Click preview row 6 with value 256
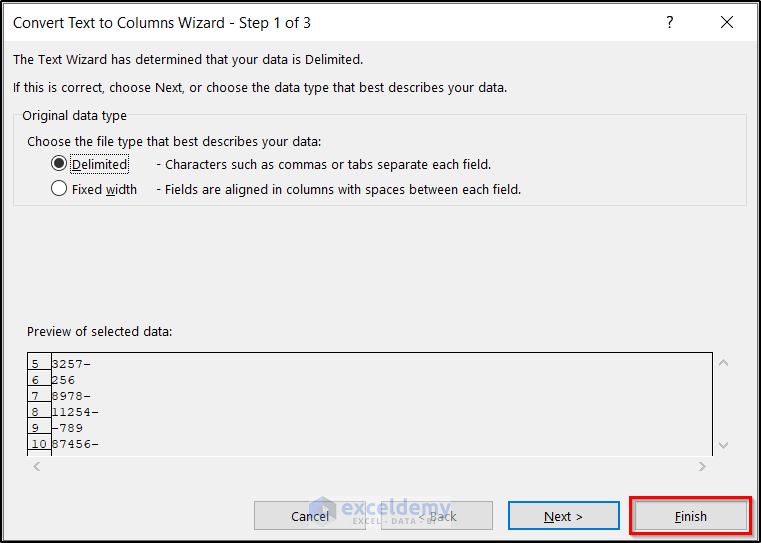The image size is (761, 543). (x=64, y=380)
